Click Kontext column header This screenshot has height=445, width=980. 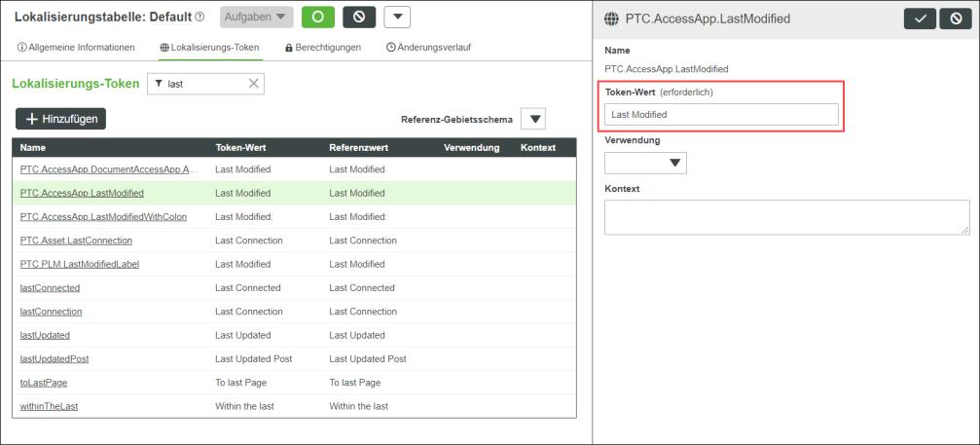pos(538,148)
